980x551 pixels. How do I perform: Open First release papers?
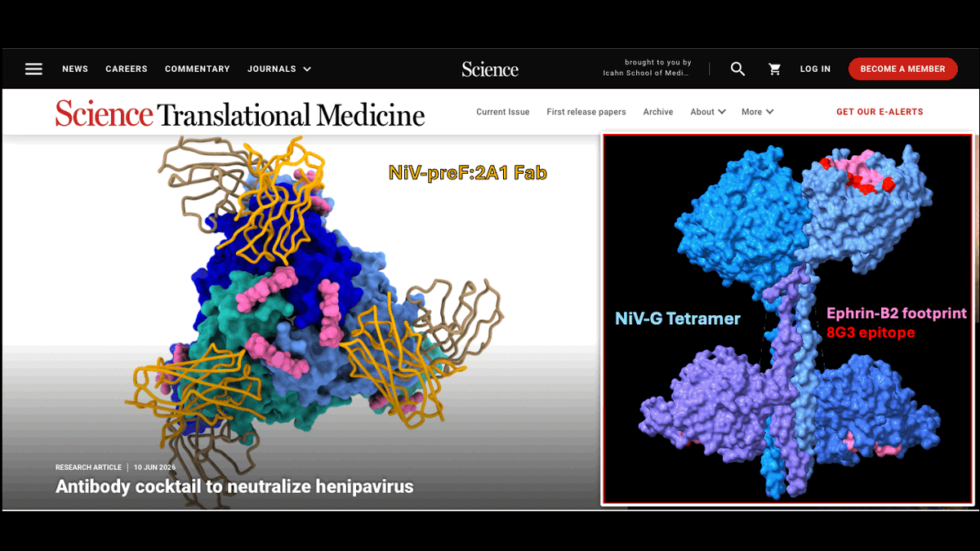586,112
